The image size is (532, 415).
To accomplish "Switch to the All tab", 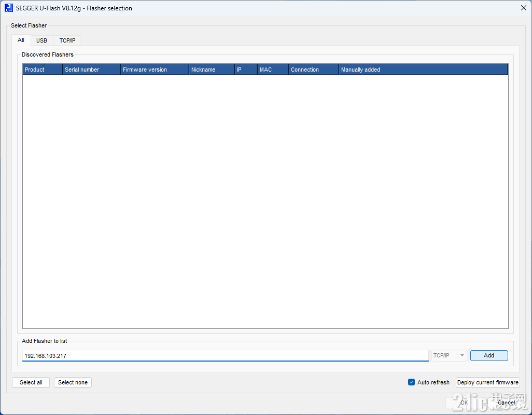I will pos(21,40).
